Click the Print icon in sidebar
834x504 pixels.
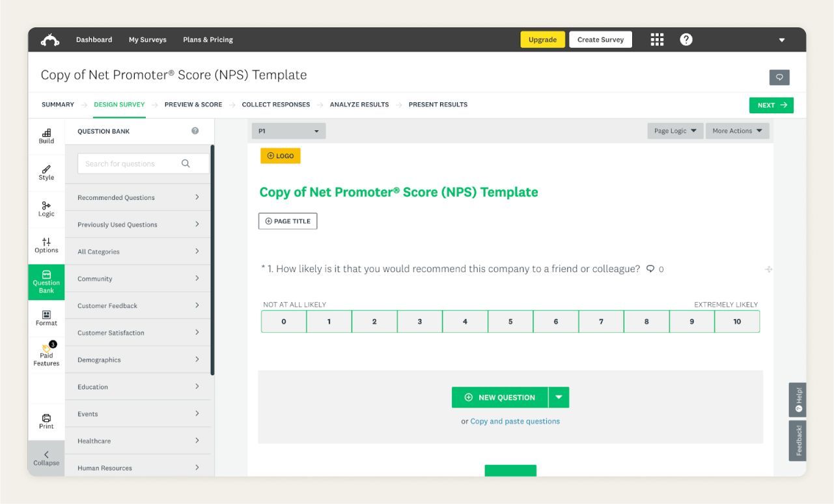point(46,421)
